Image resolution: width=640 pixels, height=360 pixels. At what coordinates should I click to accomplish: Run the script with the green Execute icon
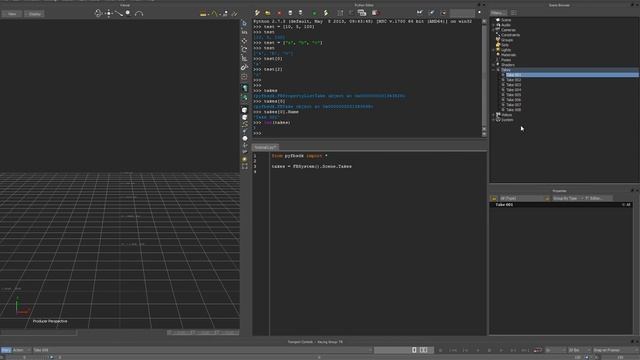coord(314,13)
